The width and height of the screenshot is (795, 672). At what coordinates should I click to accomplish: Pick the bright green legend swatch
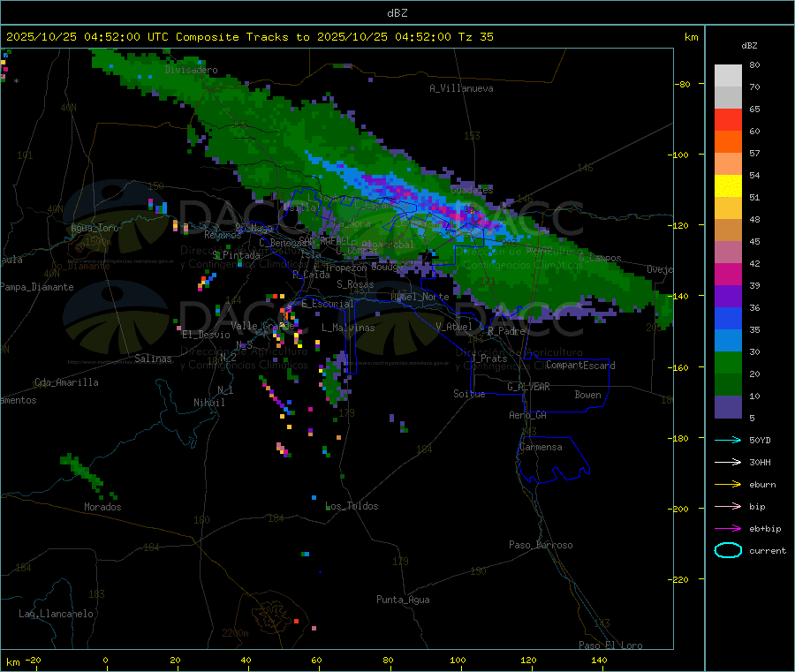click(x=728, y=363)
